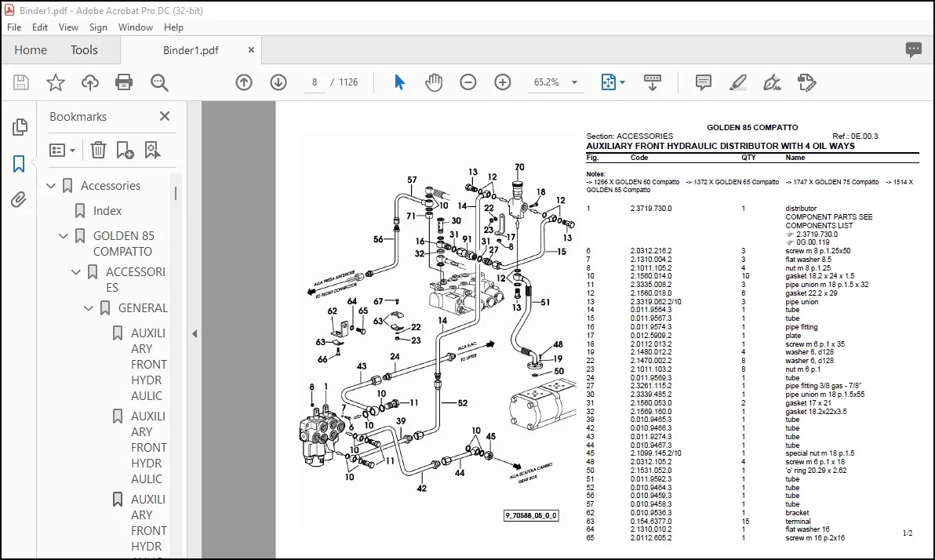Screen dimensions: 935x560
Task: Activate the Hand pan tool
Action: [434, 82]
